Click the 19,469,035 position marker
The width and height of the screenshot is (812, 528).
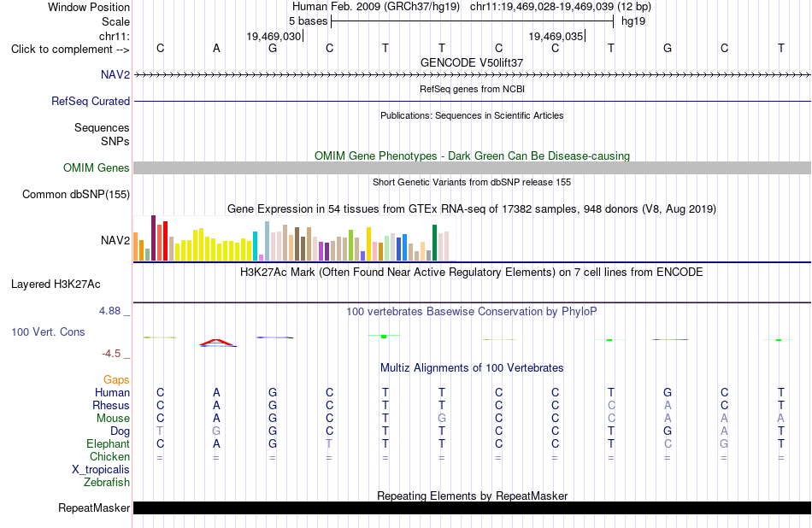point(556,36)
